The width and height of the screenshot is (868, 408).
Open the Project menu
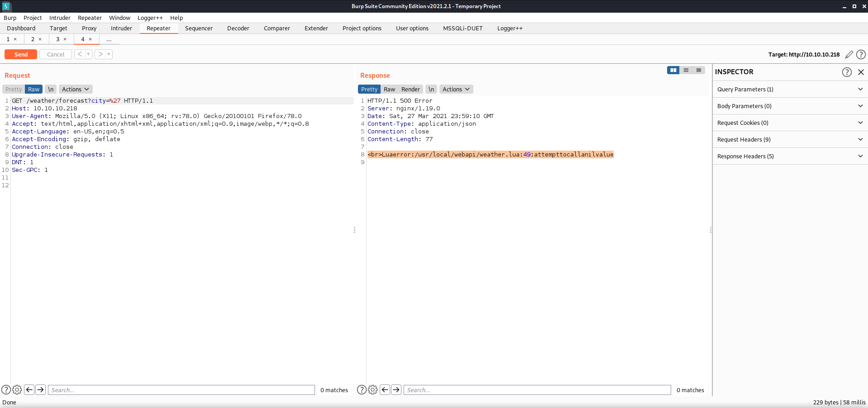[x=33, y=18]
